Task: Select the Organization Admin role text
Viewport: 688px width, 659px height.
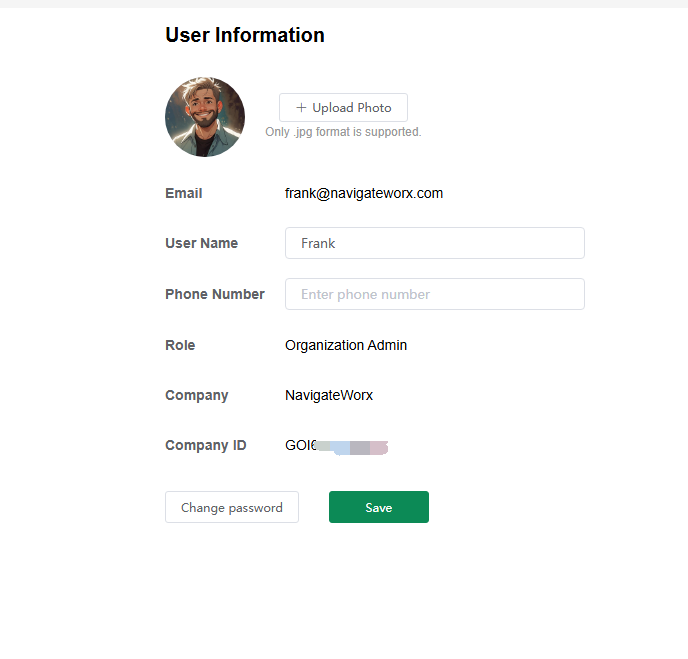Action: (x=346, y=345)
